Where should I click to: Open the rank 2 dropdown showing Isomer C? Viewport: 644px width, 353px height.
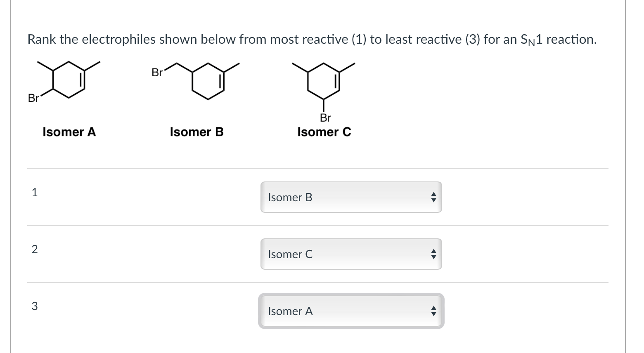(x=351, y=254)
